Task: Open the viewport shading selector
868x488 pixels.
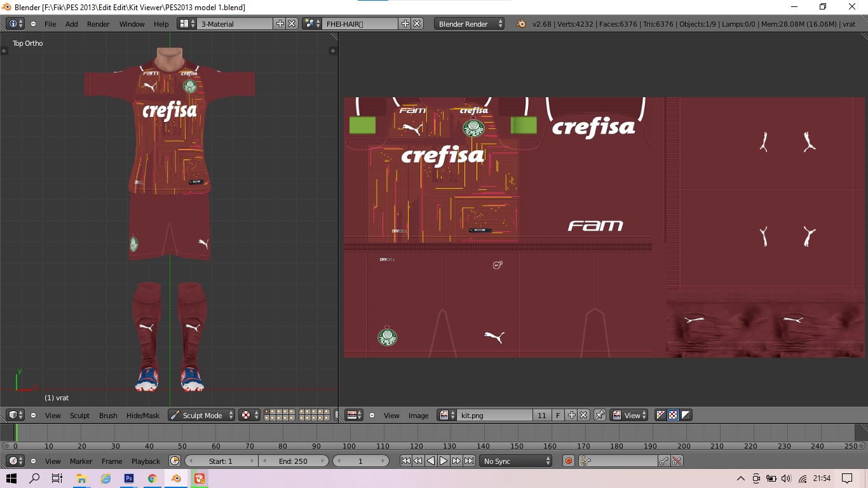Action: [250, 415]
